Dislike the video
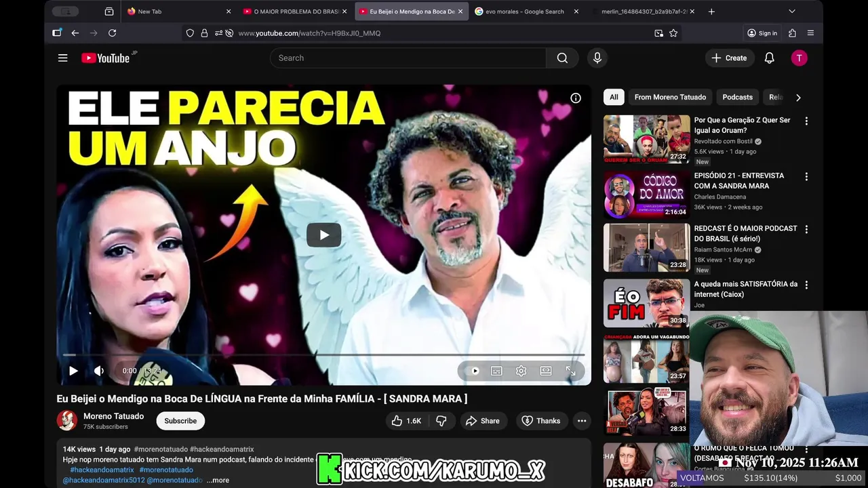This screenshot has width=868, height=488. point(441,421)
